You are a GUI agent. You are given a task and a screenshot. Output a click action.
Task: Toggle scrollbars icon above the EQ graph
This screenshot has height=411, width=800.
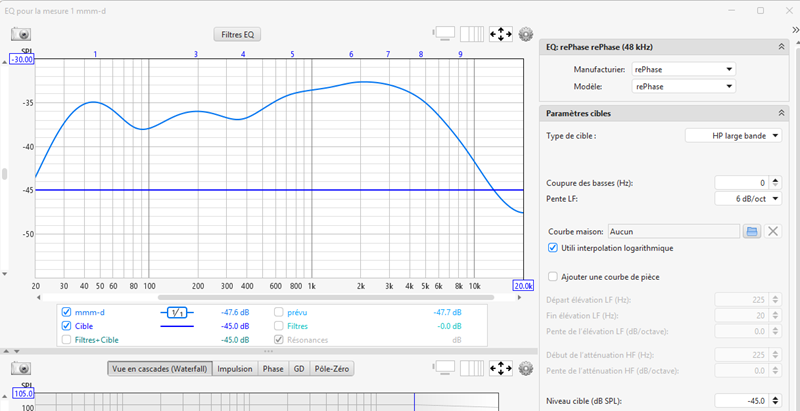[x=444, y=34]
